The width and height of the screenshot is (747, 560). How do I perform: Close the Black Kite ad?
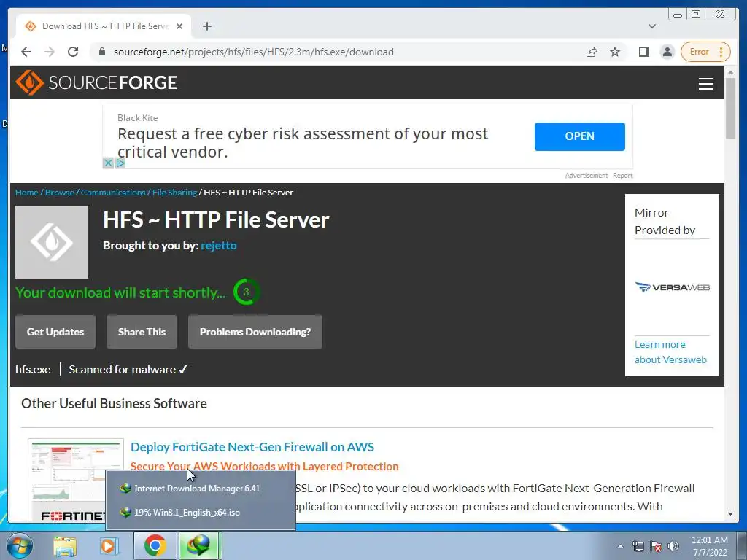pos(108,163)
